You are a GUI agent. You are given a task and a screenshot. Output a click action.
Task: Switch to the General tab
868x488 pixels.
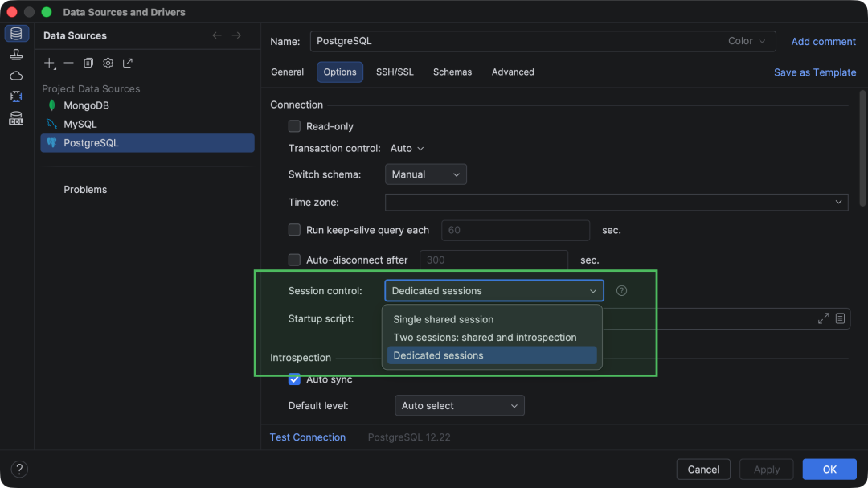point(287,72)
